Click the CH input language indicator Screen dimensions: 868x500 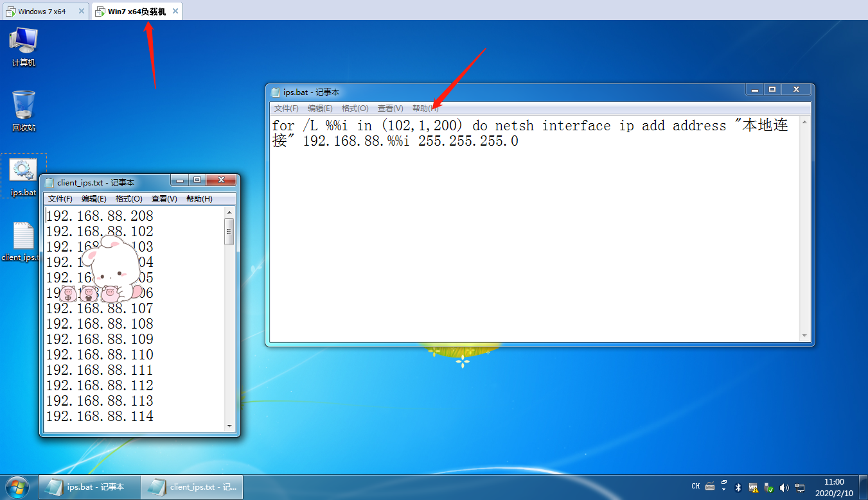point(696,487)
